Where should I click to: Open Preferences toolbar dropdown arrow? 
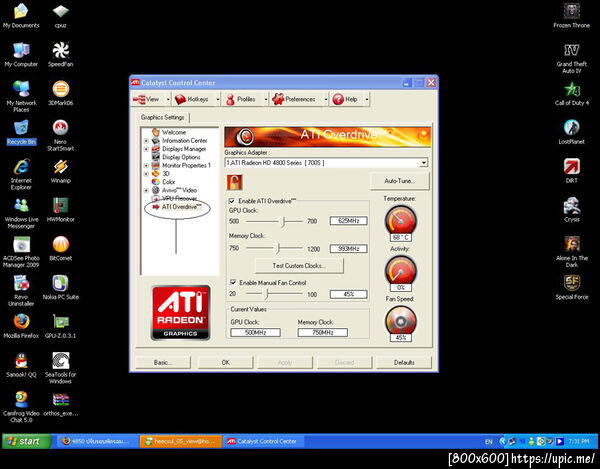[x=326, y=99]
